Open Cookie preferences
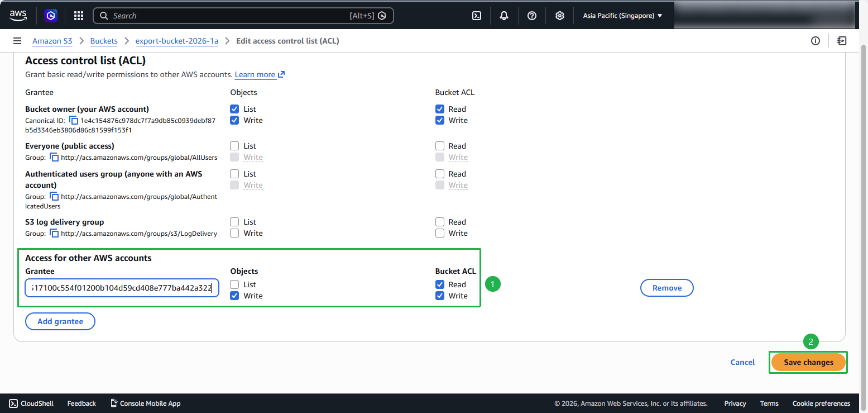Image resolution: width=868 pixels, height=413 pixels. coord(821,403)
